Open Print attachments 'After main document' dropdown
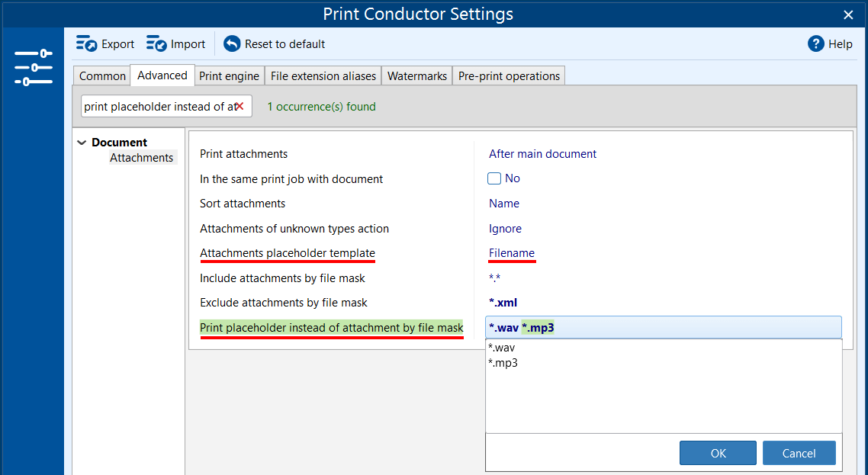The height and width of the screenshot is (475, 868). (542, 154)
